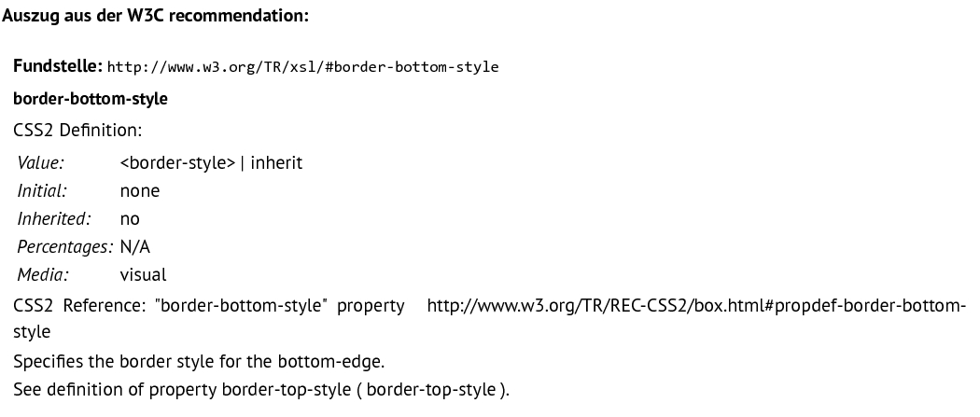Select the 'Media:' row label

pyautogui.click(x=43, y=274)
